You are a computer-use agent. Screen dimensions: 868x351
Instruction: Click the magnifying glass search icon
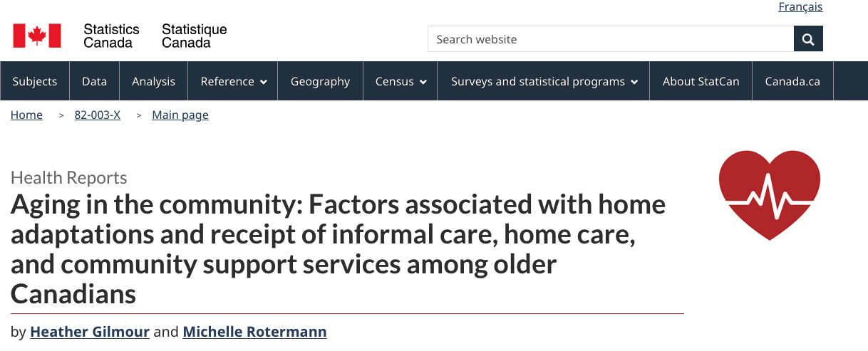(x=808, y=39)
